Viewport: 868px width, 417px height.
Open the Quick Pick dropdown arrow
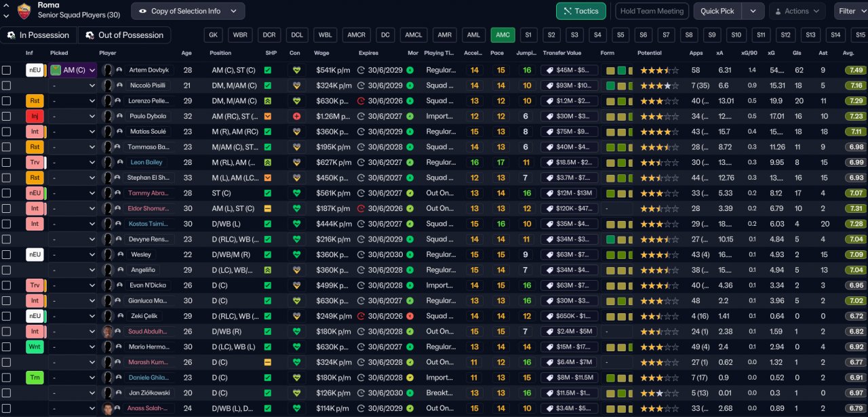(x=753, y=11)
